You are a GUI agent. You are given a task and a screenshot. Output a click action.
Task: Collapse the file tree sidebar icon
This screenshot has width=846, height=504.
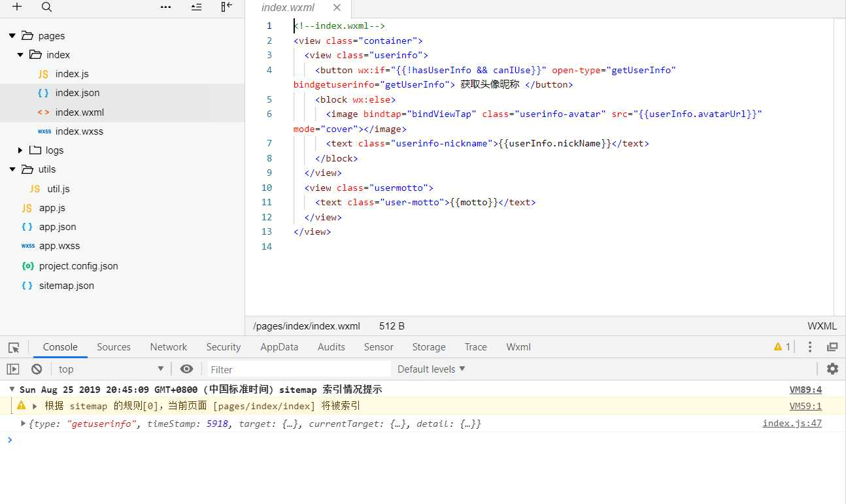tap(226, 7)
